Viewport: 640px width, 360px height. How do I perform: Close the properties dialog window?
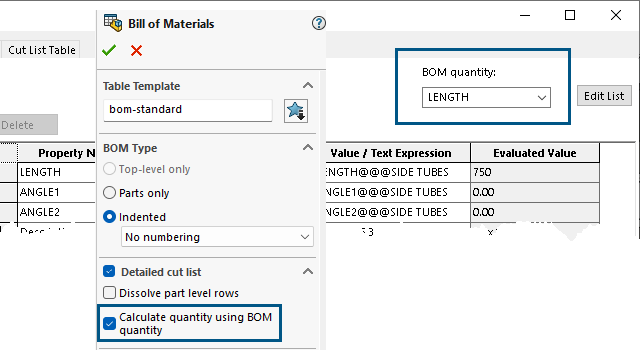616,16
